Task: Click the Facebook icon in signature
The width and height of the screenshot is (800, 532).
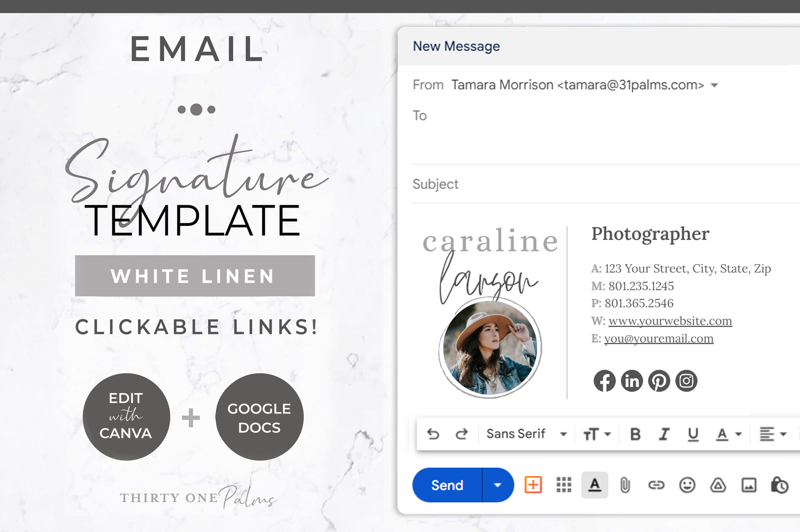Action: tap(604, 381)
